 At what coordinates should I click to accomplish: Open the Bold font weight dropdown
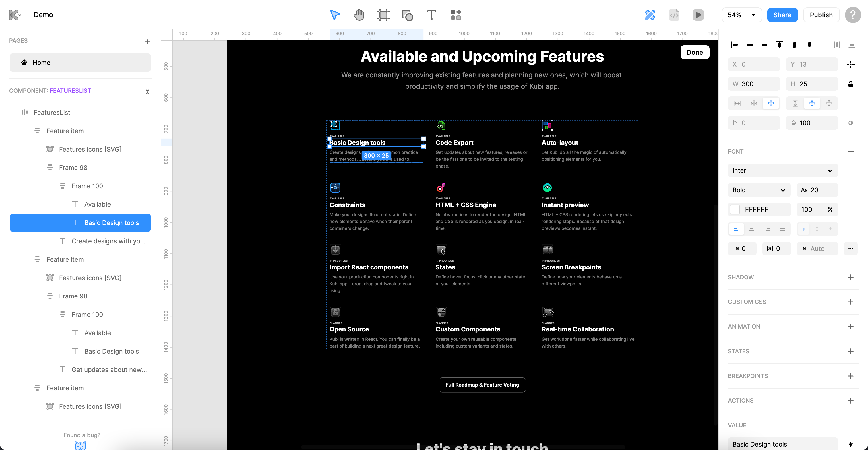click(759, 190)
